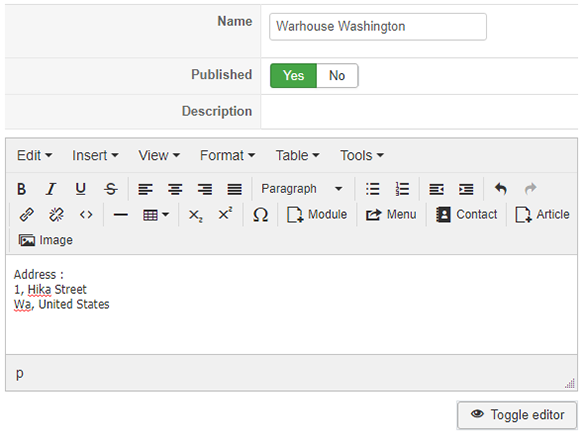Viewport: 585px width, 440px height.
Task: Align text to the left
Action: pos(146,189)
